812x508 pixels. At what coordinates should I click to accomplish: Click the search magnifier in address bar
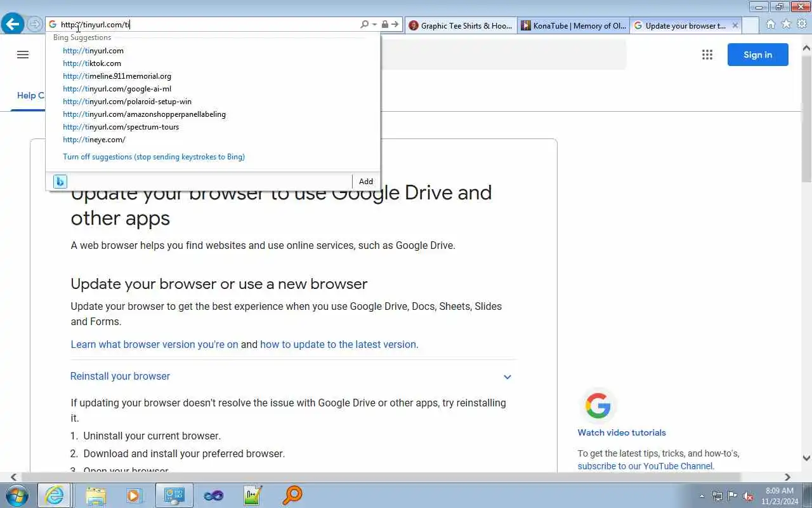pos(364,24)
